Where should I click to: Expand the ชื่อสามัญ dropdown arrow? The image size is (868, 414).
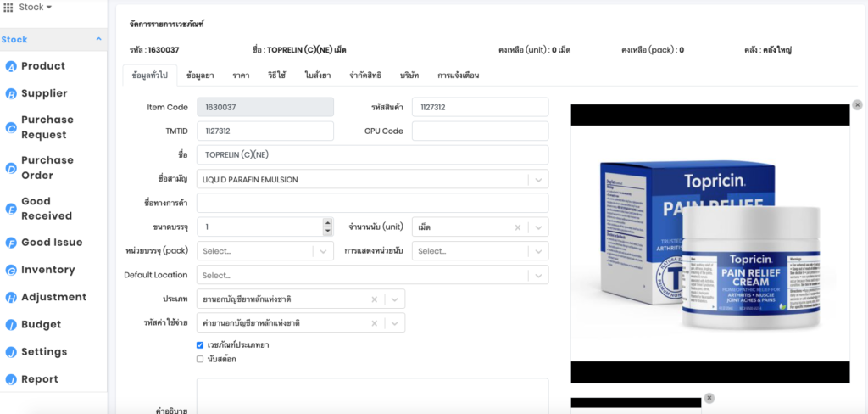pos(537,180)
